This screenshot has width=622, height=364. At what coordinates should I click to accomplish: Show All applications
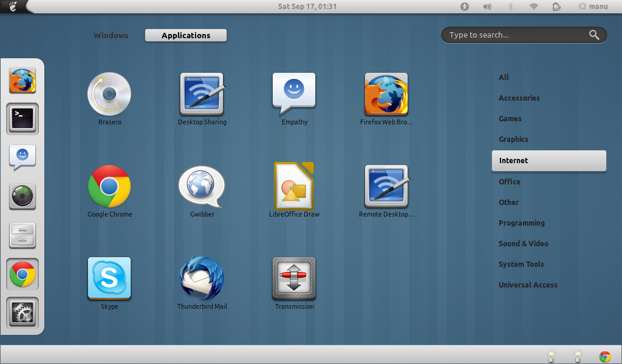click(503, 77)
